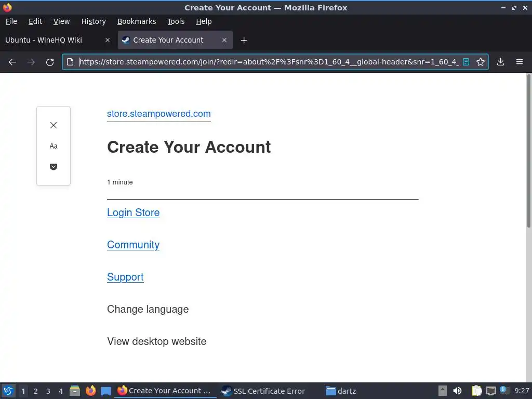Switch to workspace 4
The image size is (532, 399).
click(61, 391)
